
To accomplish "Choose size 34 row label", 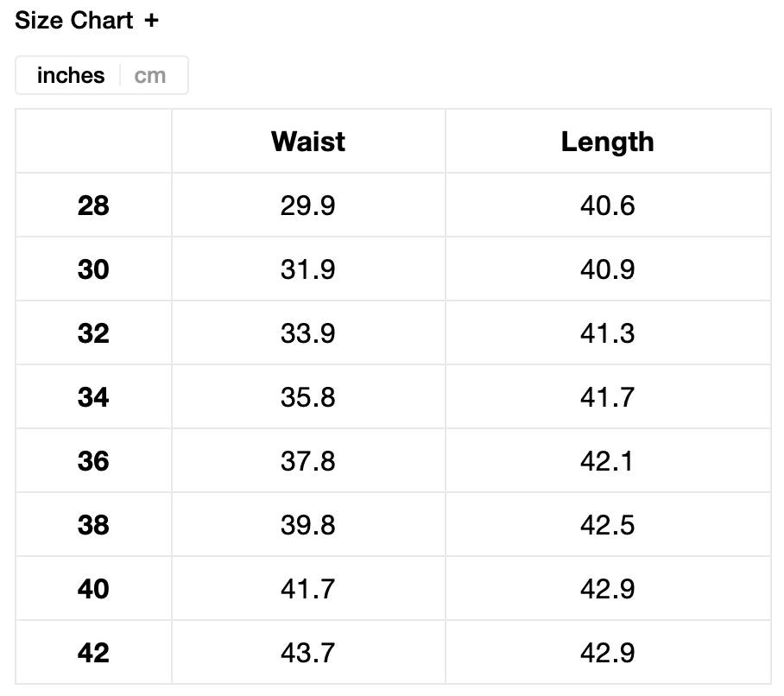I will (x=93, y=397).
